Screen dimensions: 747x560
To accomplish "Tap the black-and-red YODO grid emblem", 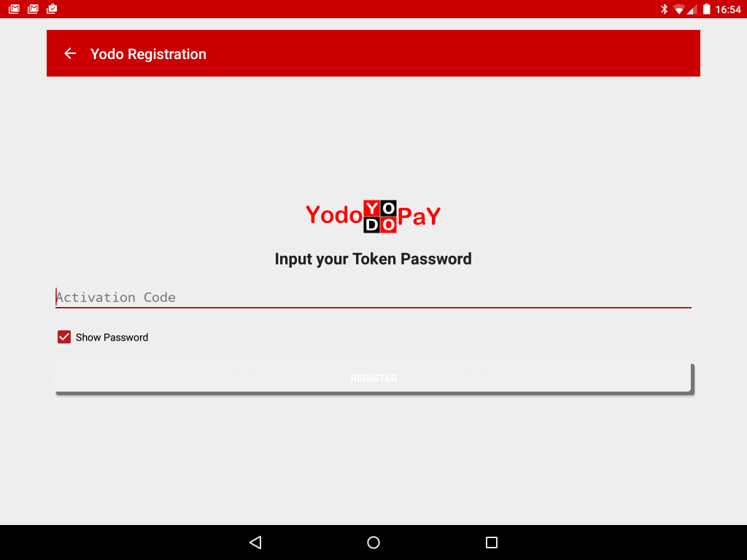I will (379, 216).
